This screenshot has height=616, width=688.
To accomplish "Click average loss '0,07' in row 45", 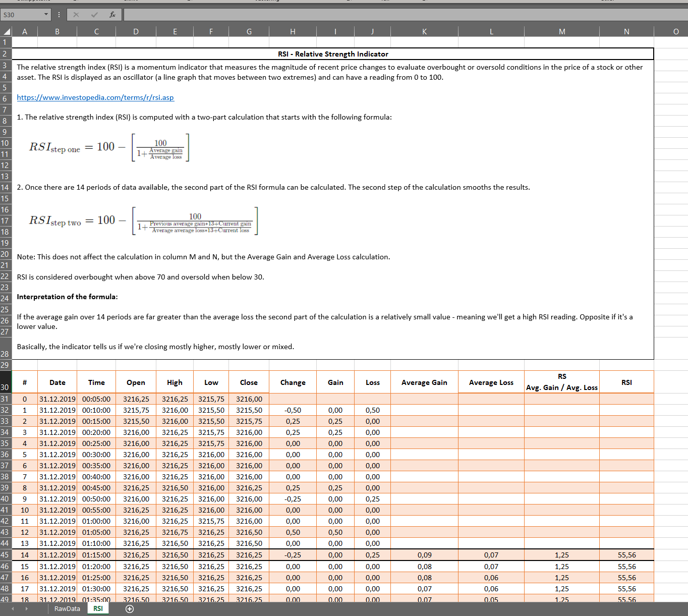I will pos(491,555).
